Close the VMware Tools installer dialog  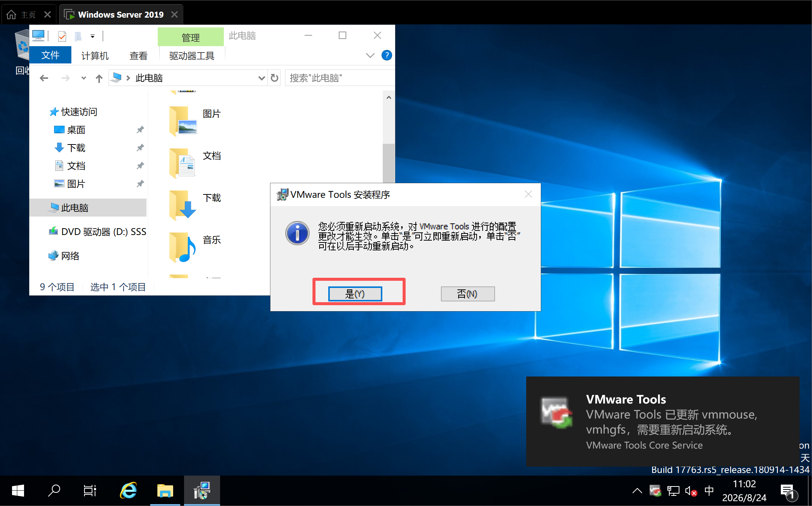[528, 194]
